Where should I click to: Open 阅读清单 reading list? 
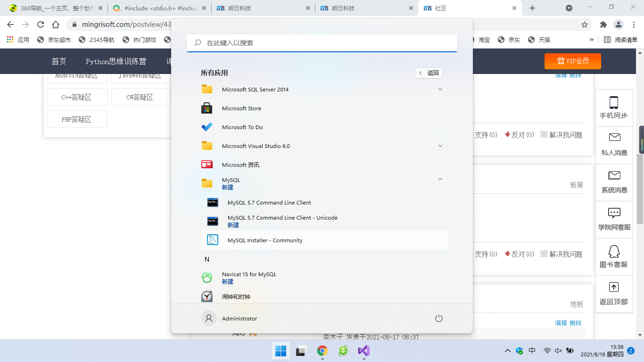coord(621,40)
